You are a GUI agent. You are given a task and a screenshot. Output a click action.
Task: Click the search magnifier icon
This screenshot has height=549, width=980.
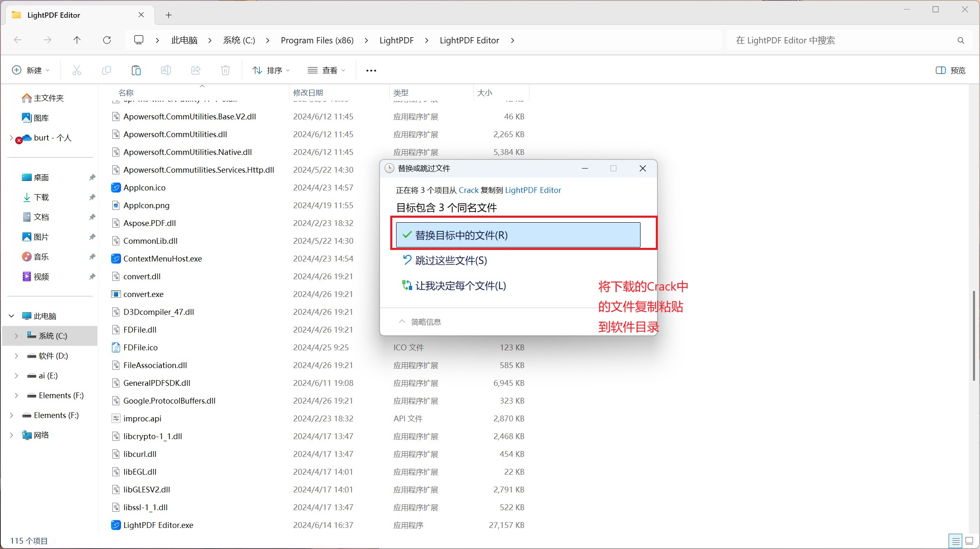[961, 40]
